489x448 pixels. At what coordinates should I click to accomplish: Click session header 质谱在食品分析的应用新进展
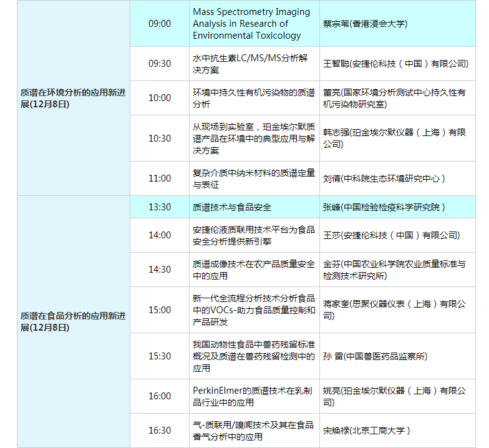click(73, 321)
